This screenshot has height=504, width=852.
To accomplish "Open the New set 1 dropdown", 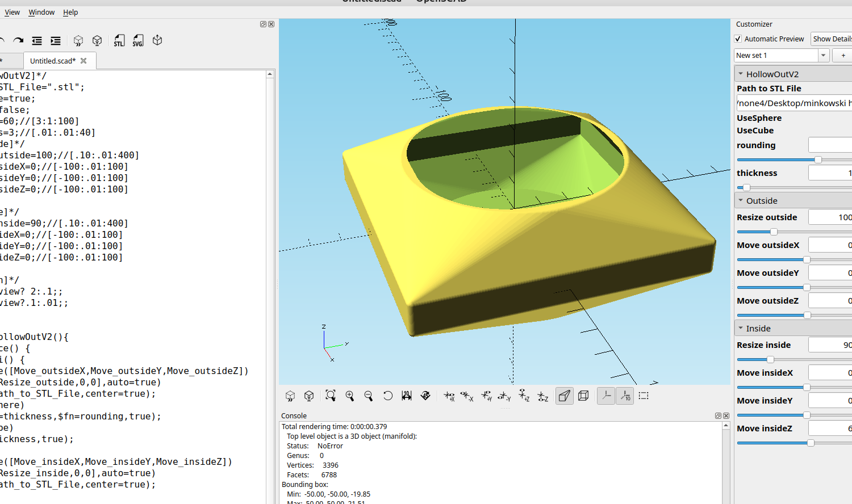I will 823,56.
